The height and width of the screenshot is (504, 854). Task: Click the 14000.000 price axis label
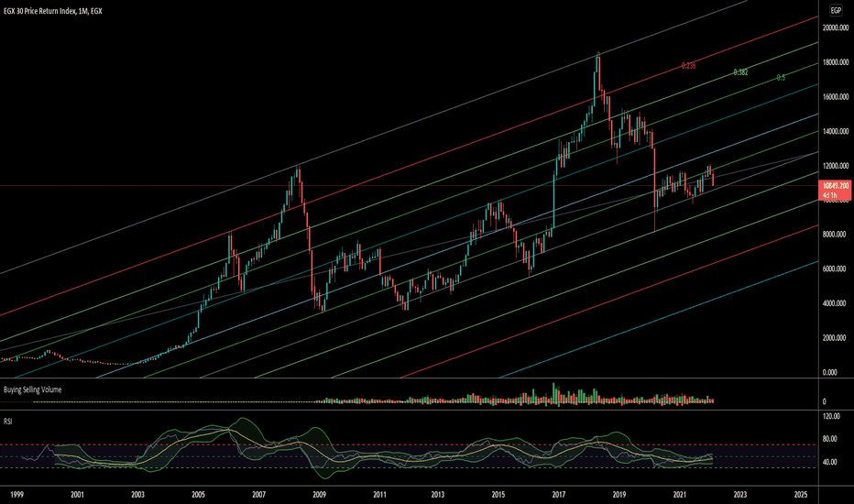coord(836,131)
